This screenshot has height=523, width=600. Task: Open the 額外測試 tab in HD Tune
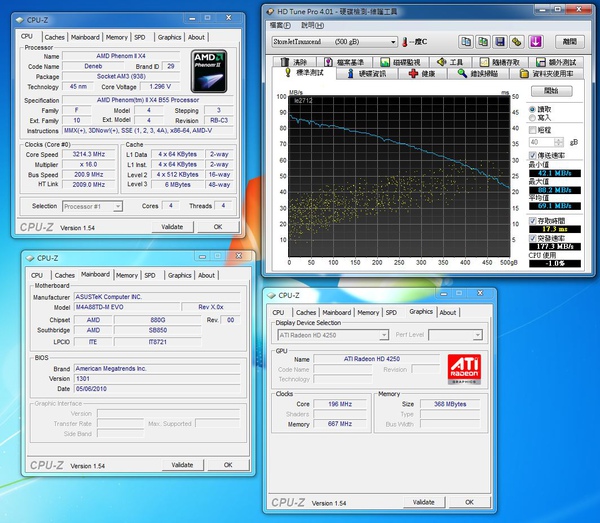[556, 62]
